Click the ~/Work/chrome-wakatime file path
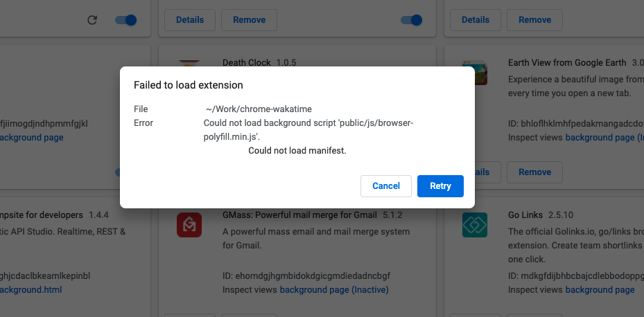This screenshot has height=317, width=644. (259, 109)
